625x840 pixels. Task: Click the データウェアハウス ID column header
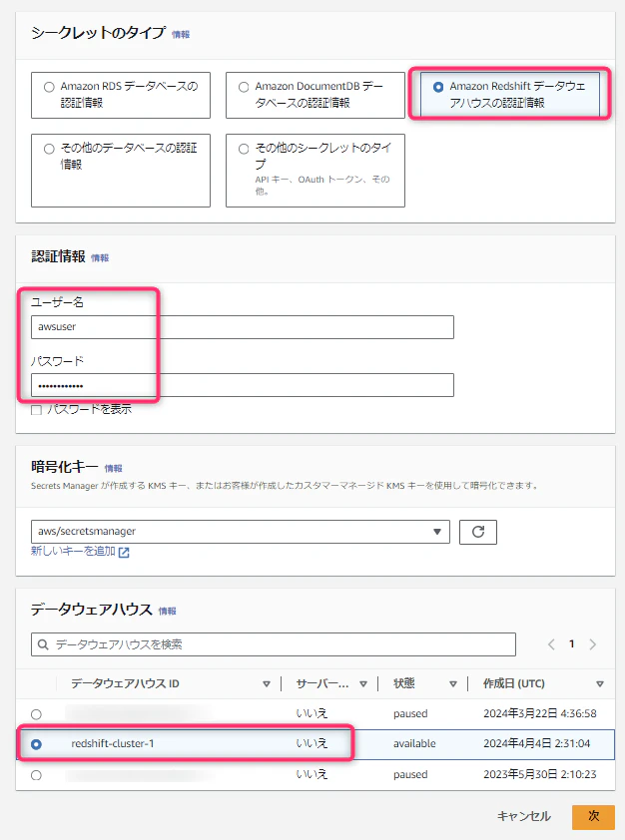[x=125, y=684]
